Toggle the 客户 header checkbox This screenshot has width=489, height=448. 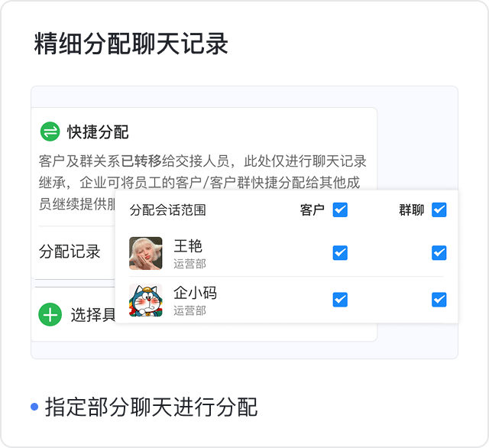(x=340, y=209)
